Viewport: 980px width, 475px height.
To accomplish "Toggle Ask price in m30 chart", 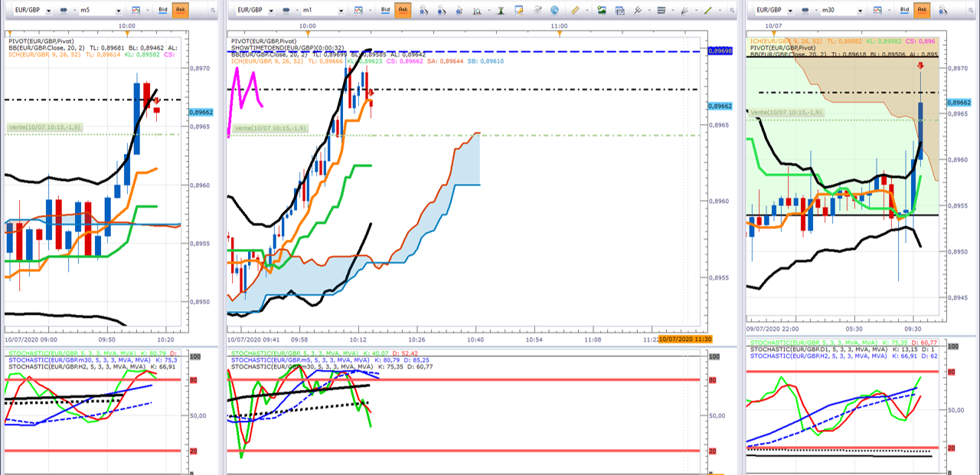I will (x=922, y=10).
